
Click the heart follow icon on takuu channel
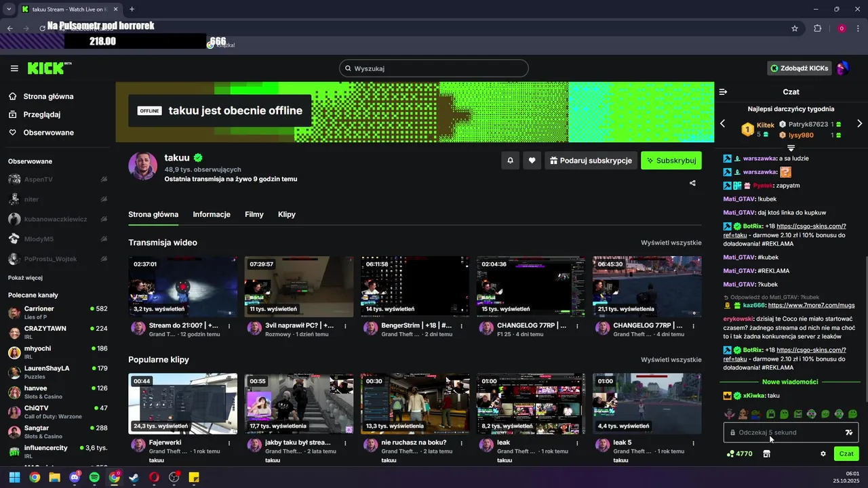(x=532, y=161)
